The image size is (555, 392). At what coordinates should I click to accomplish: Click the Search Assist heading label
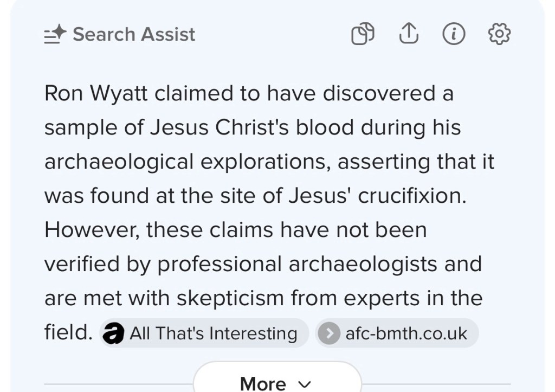134,35
